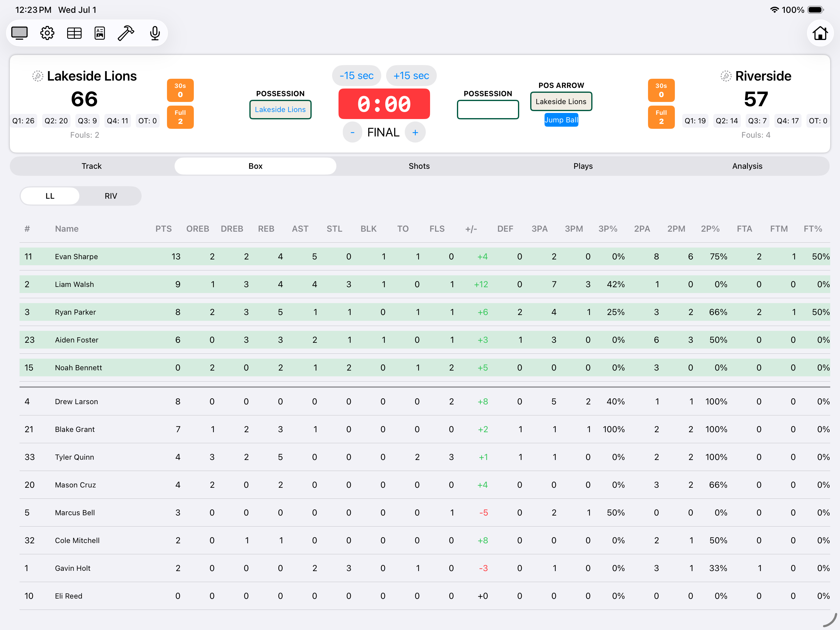Viewport: 840px width, 630px height.
Task: Tap Riverside Q2: 14 chip
Action: click(x=726, y=121)
